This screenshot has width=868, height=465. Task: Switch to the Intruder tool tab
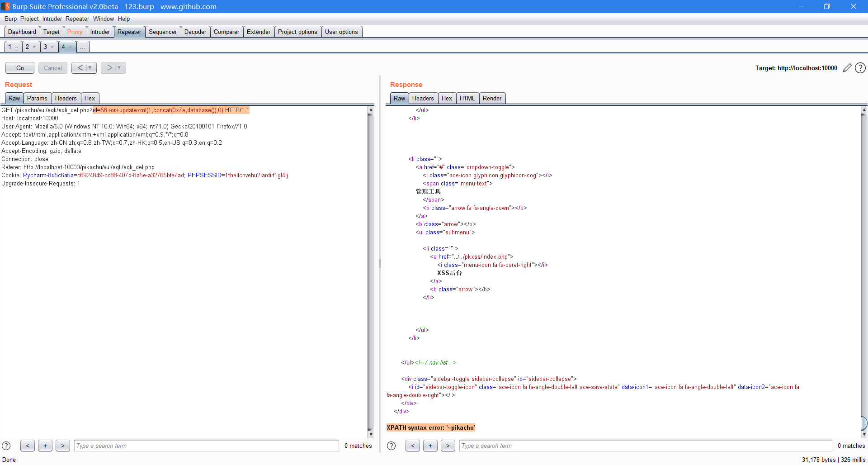click(x=100, y=32)
